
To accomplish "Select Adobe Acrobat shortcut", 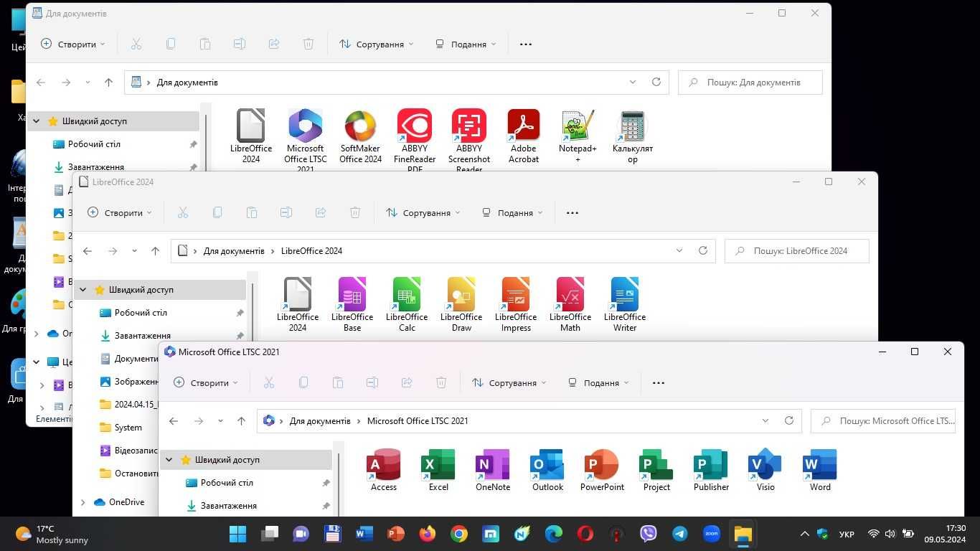I will [x=524, y=136].
